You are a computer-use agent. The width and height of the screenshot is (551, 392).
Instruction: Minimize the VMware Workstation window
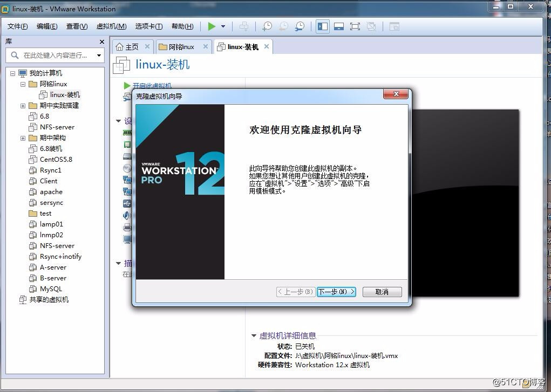[x=496, y=6]
